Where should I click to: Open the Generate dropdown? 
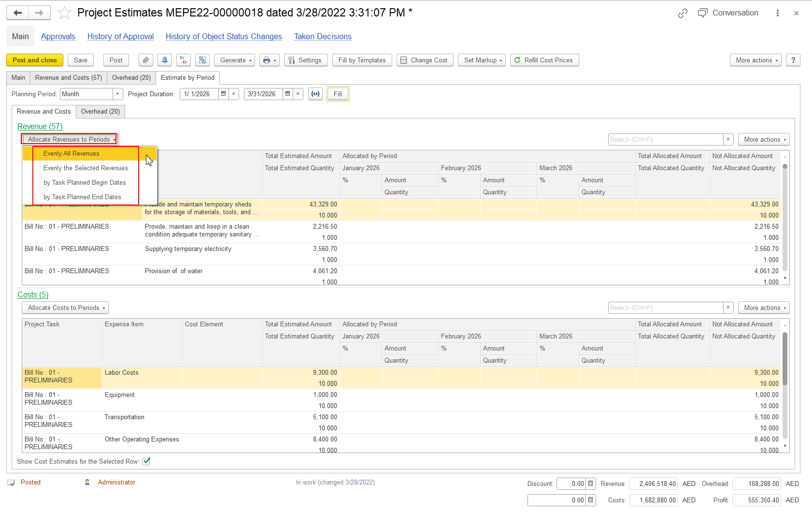236,60
